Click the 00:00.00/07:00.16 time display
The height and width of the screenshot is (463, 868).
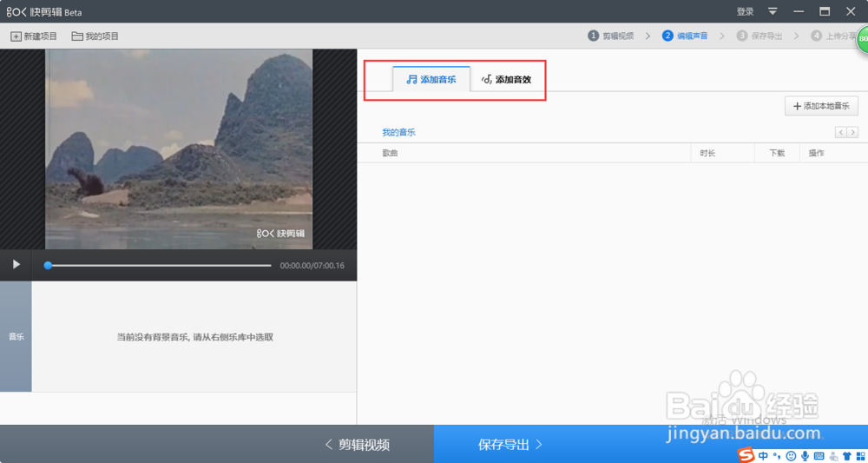(312, 266)
